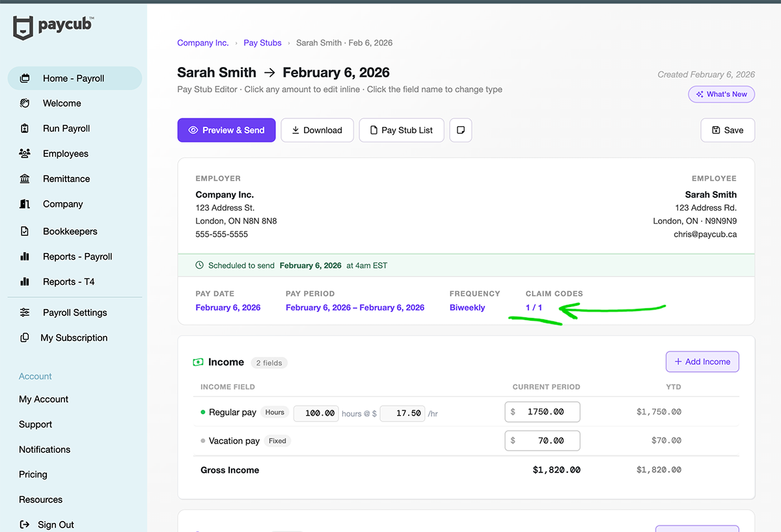
Task: Click the Vacation pay field name
Action: click(234, 441)
